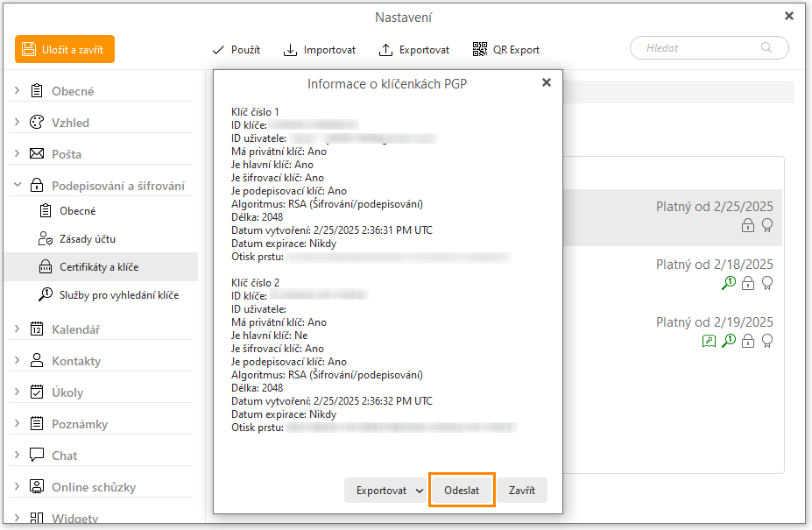Click Importovat in the toolbar
This screenshot has height=530, width=812.
click(320, 50)
